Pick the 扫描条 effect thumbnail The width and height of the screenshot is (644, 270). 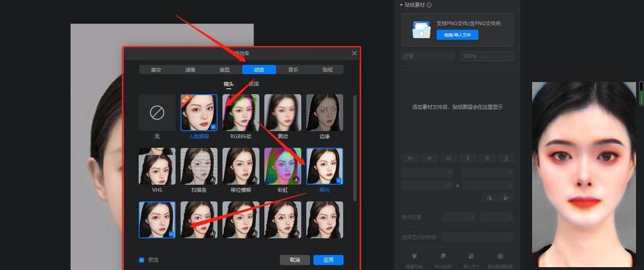(199, 166)
